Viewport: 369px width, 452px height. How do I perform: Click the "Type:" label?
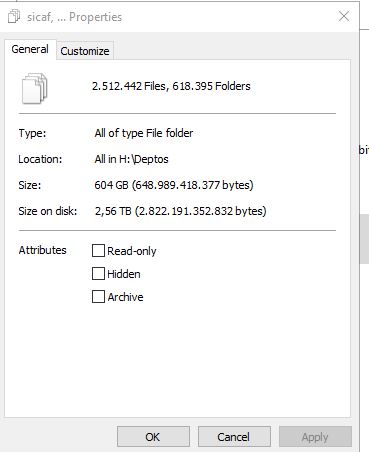point(32,133)
